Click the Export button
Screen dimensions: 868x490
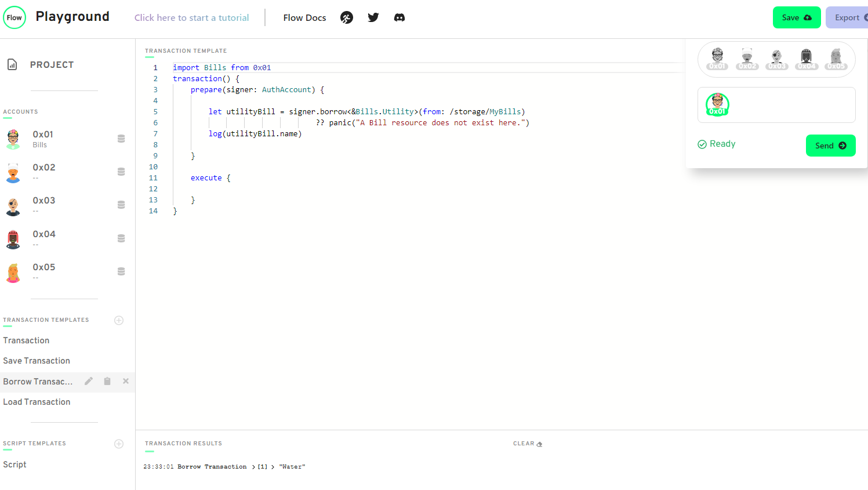click(x=847, y=17)
